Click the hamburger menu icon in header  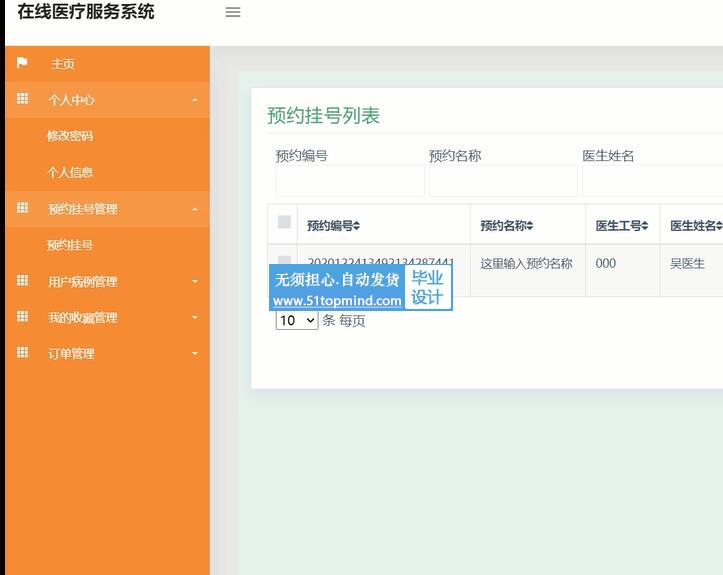coord(233,13)
